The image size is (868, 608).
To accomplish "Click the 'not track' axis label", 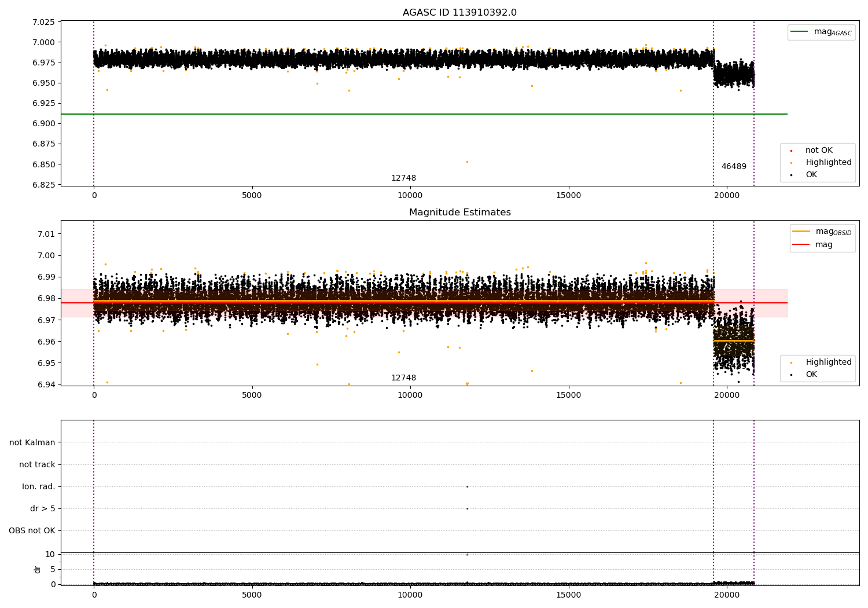I will 37,464.
